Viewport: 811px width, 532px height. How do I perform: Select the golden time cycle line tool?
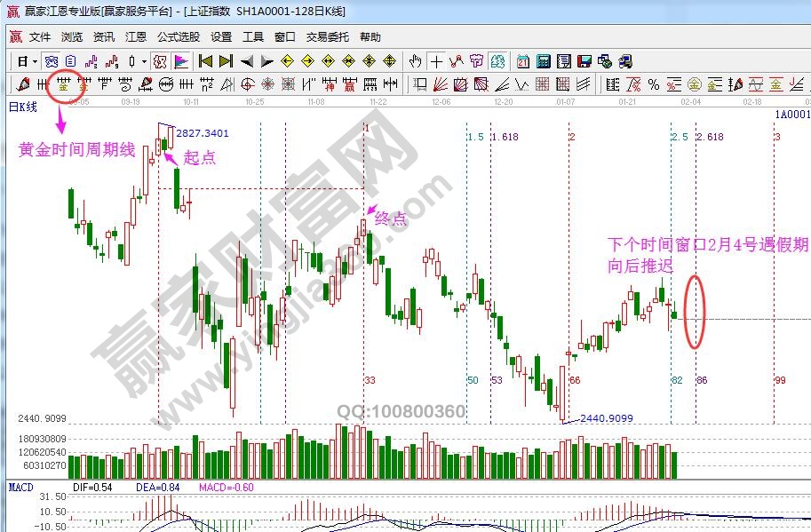click(63, 84)
